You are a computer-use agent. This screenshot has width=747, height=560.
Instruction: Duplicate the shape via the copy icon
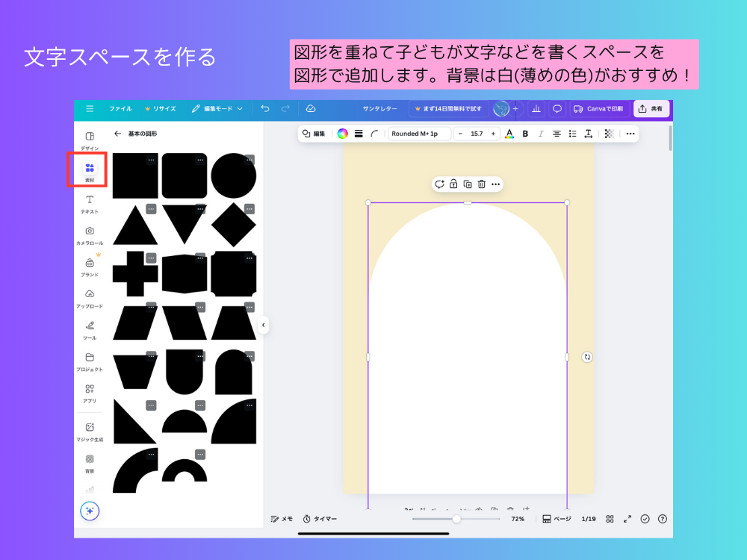[x=468, y=184]
